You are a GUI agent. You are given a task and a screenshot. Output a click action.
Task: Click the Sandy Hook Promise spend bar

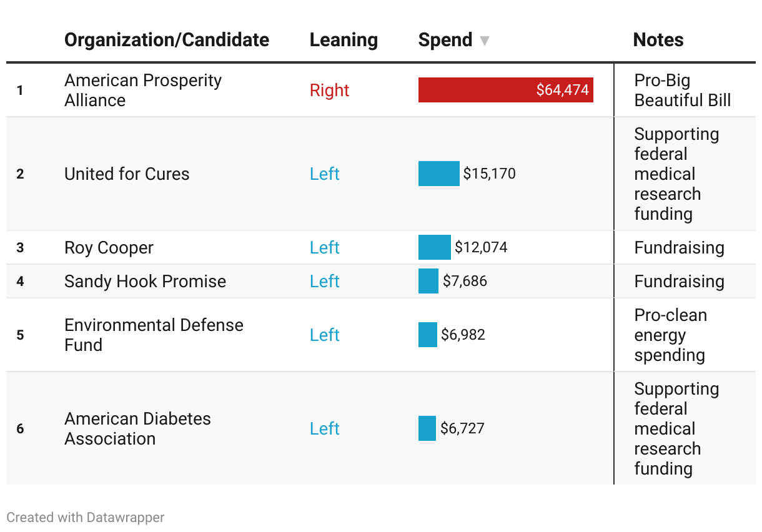(428, 281)
